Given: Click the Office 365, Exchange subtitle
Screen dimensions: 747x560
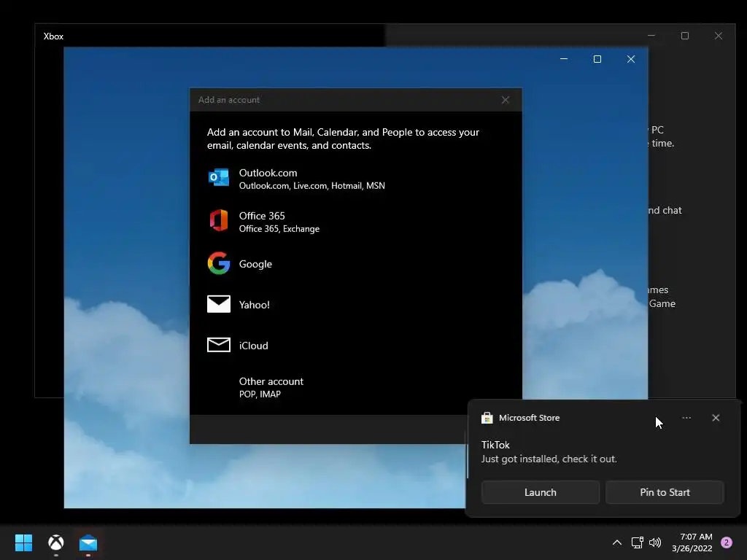Looking at the screenshot, I should tap(279, 229).
